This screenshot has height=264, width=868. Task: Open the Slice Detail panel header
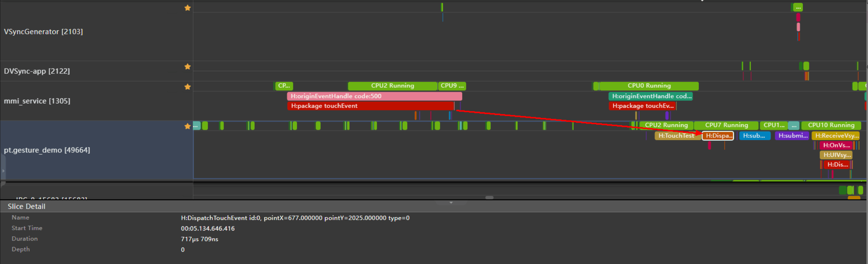coord(434,206)
